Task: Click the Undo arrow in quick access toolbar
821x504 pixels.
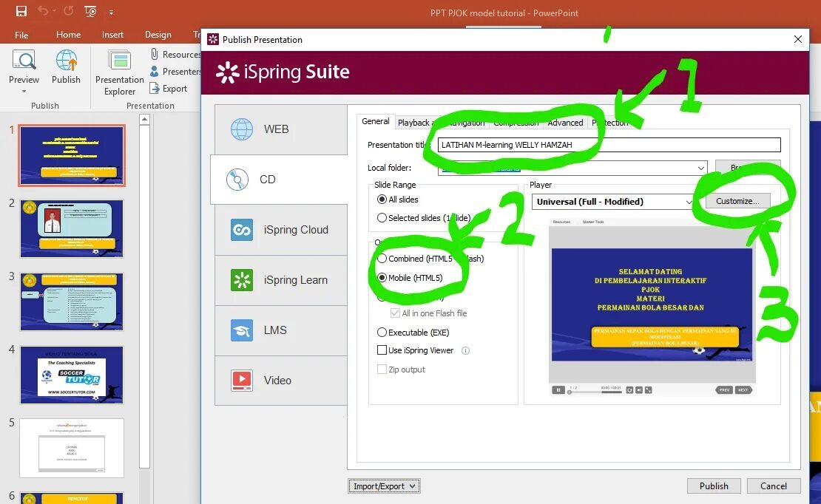Action: click(43, 11)
